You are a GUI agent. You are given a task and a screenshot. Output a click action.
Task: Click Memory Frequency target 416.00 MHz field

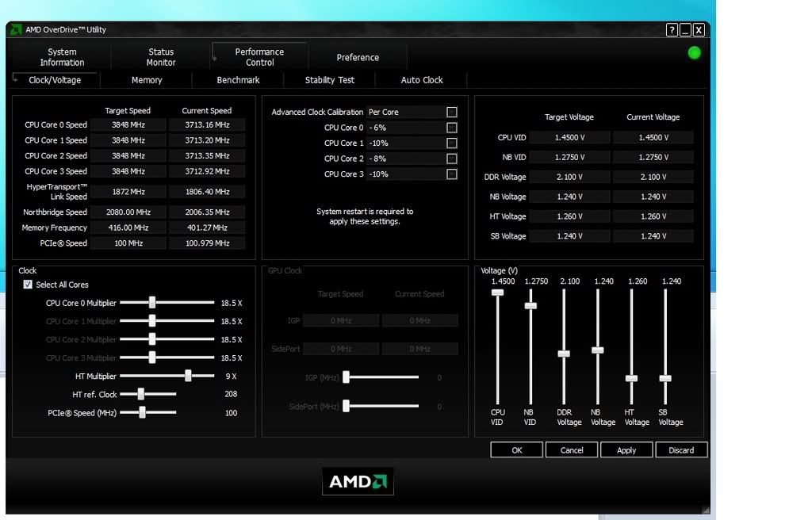click(x=128, y=227)
